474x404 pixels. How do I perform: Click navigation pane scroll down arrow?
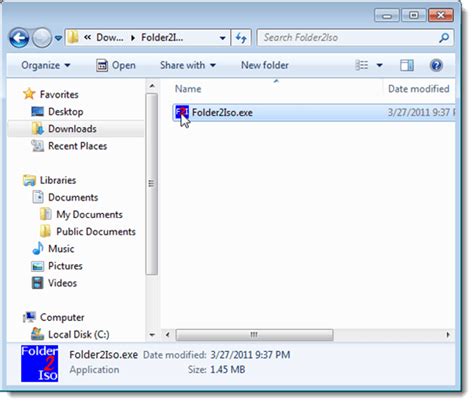tap(152, 335)
